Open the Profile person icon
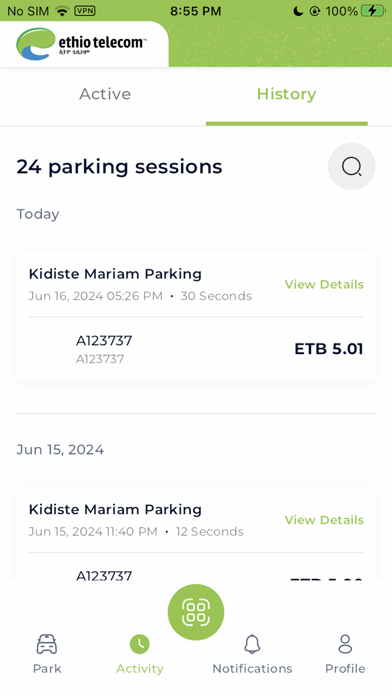Viewport: 392px width, 696px height. (345, 644)
